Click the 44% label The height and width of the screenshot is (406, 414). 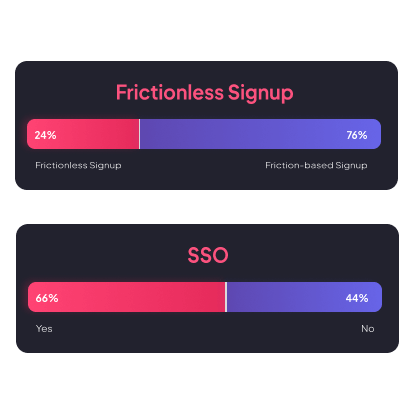[357, 298]
